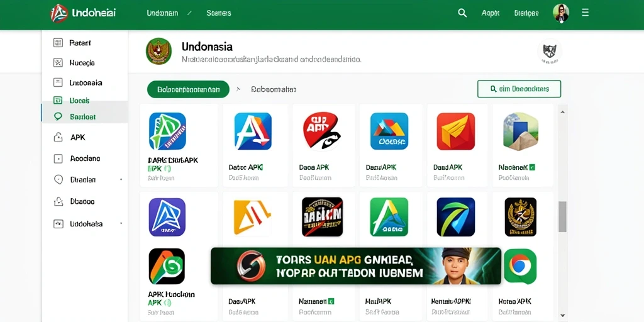Click the lock icon beside APK

tap(58, 137)
